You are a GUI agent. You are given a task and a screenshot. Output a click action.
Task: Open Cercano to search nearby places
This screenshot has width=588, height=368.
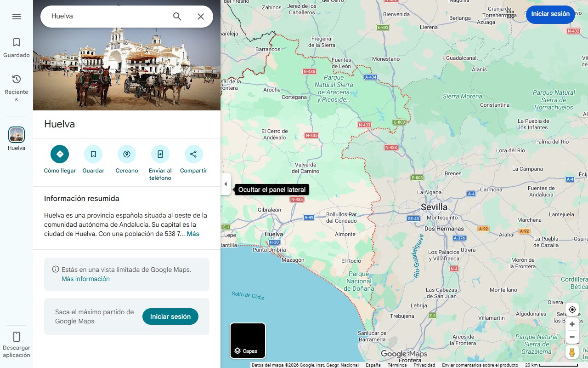tap(126, 154)
